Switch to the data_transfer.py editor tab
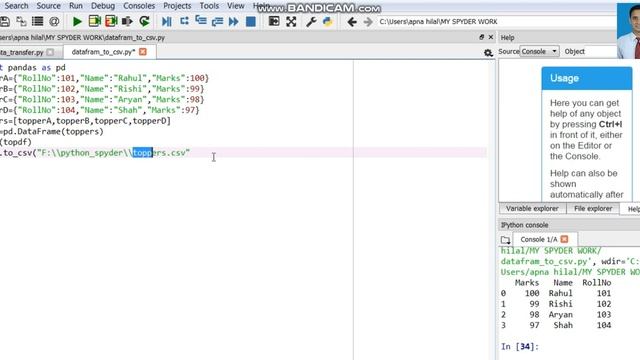 click(x=22, y=52)
